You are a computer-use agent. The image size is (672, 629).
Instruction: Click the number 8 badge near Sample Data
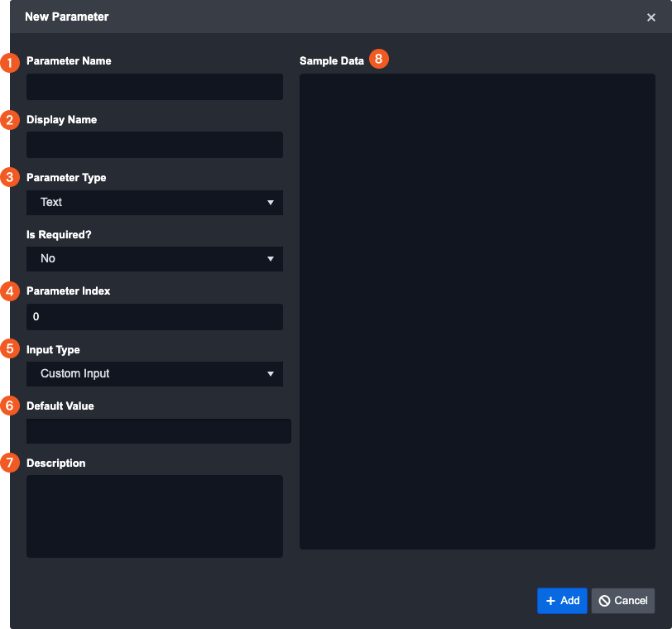click(378, 59)
